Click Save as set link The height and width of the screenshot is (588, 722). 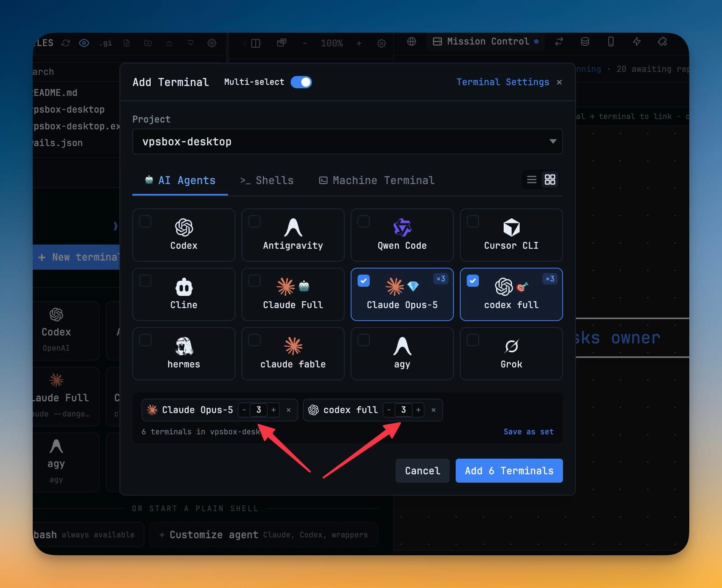[528, 432]
